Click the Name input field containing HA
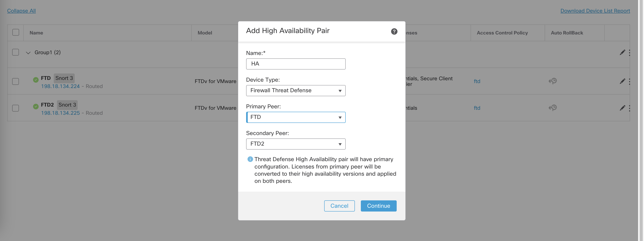This screenshot has width=644, height=241. (296, 64)
